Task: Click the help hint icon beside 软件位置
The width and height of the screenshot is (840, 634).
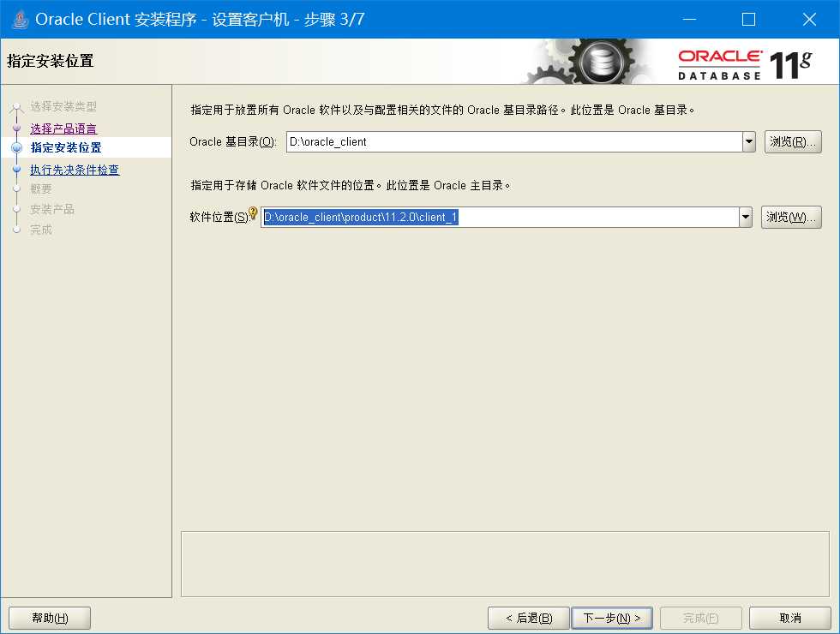Action: click(254, 212)
